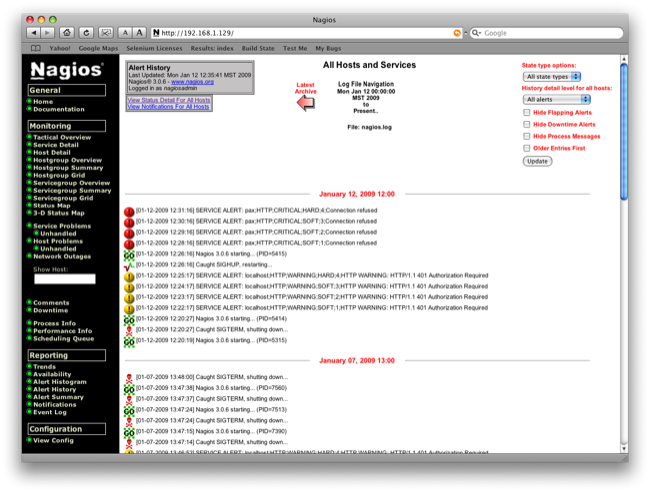650x492 pixels.
Task: Open the browser home page icon
Action: click(x=67, y=33)
